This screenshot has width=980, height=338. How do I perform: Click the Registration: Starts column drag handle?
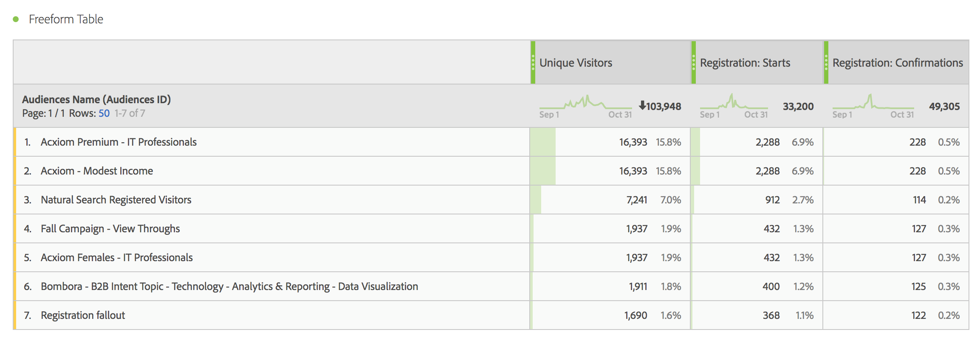[x=694, y=62]
